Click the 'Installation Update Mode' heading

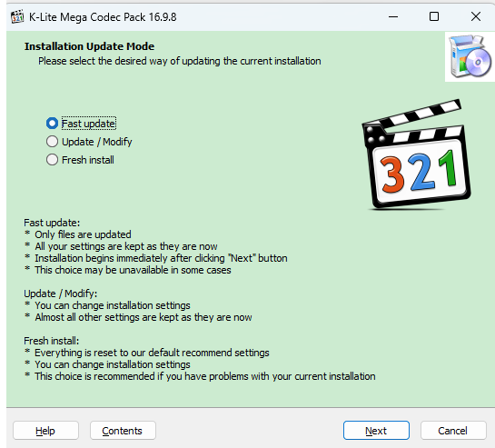pyautogui.click(x=89, y=46)
